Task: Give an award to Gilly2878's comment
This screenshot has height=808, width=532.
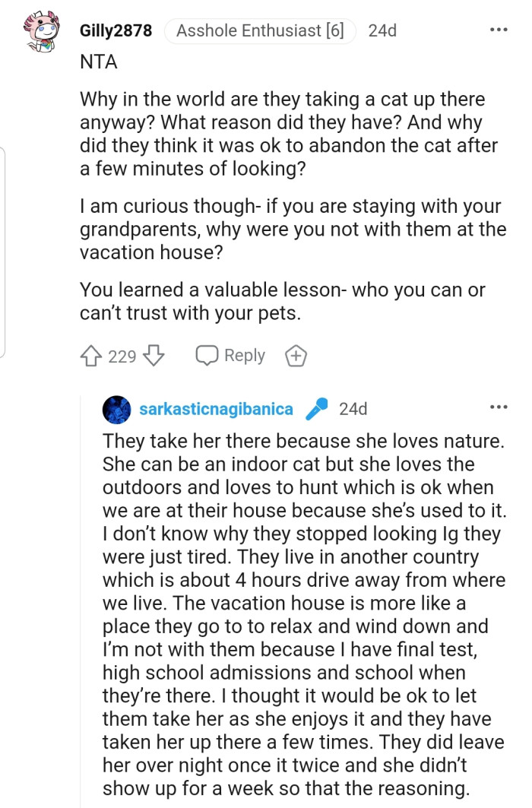Action: (295, 356)
